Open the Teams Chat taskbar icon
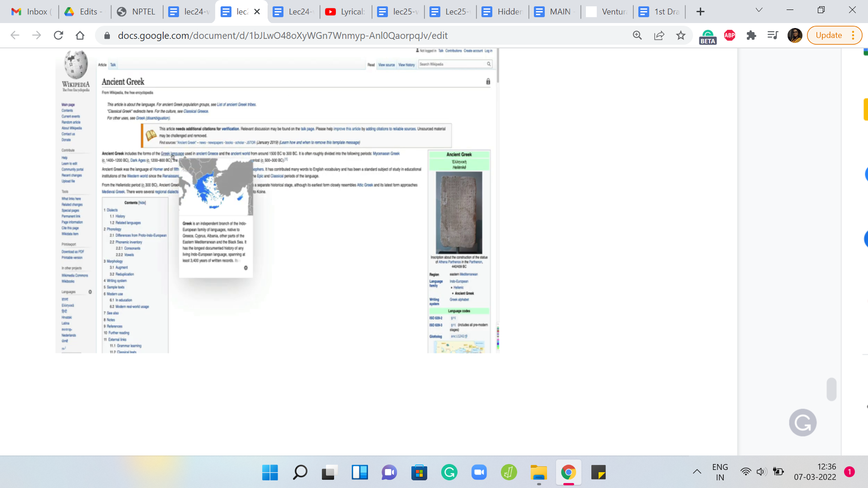Screen dimensions: 868x488 click(389, 473)
